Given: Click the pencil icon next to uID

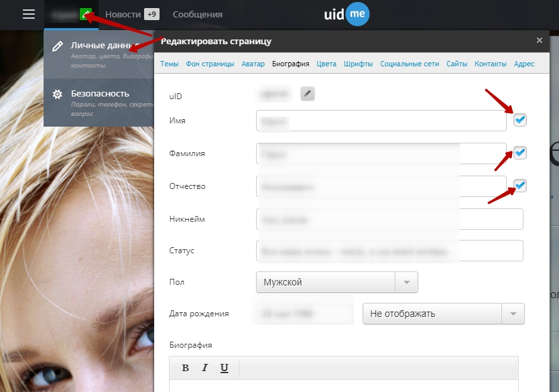Looking at the screenshot, I should [307, 94].
